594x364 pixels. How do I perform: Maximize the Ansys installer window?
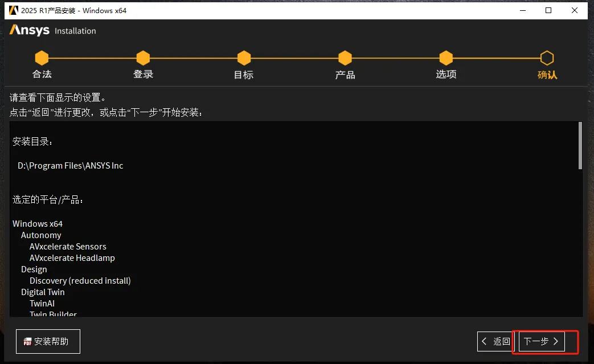point(548,10)
